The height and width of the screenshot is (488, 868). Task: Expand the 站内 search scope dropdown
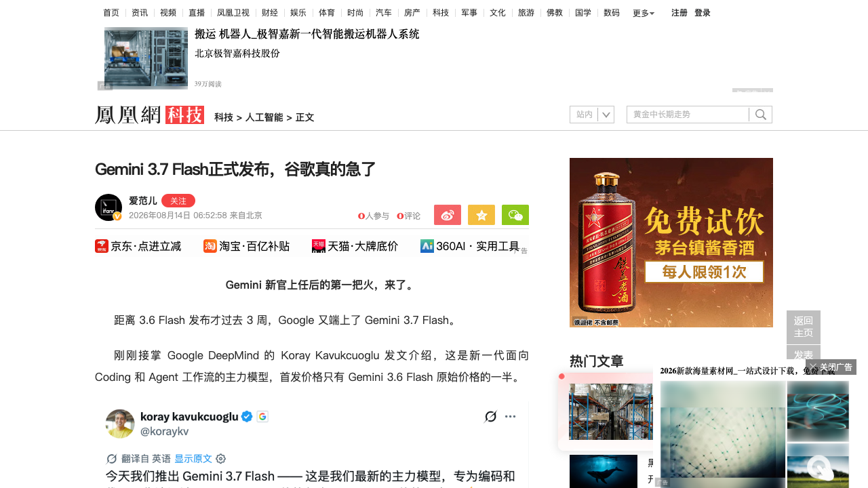click(x=592, y=115)
